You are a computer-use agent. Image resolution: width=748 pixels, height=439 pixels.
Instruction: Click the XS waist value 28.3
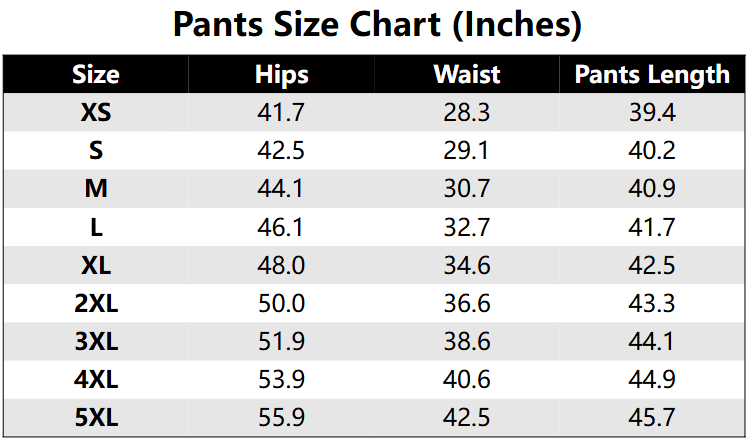(x=467, y=113)
